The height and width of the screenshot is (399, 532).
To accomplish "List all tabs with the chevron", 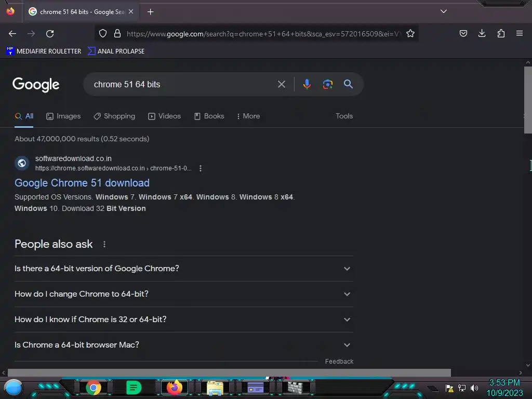I will tap(444, 11).
